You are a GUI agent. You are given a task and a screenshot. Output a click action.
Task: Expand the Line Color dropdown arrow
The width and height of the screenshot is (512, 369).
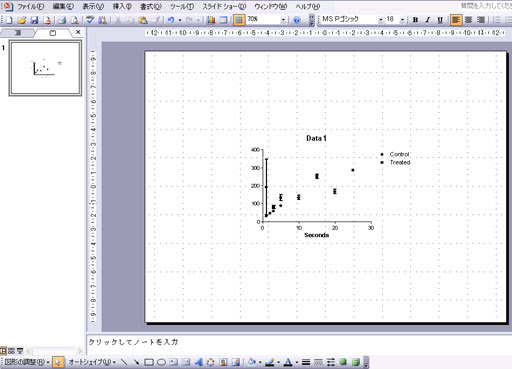coord(278,362)
